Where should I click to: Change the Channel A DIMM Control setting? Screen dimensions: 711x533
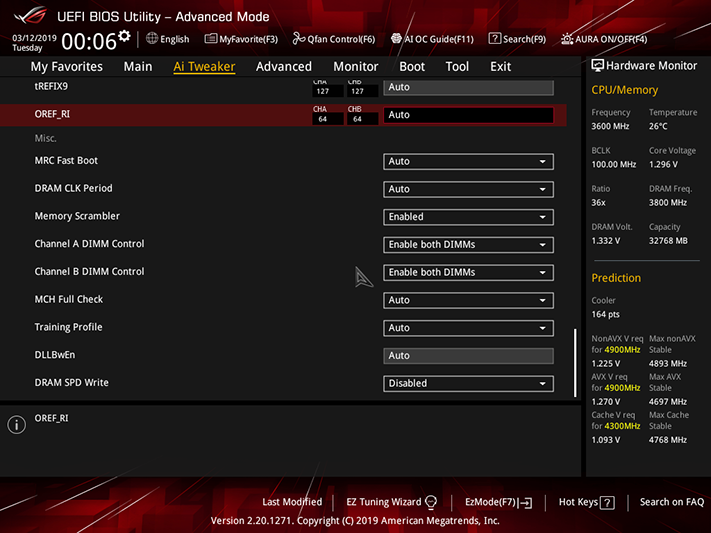pos(468,244)
